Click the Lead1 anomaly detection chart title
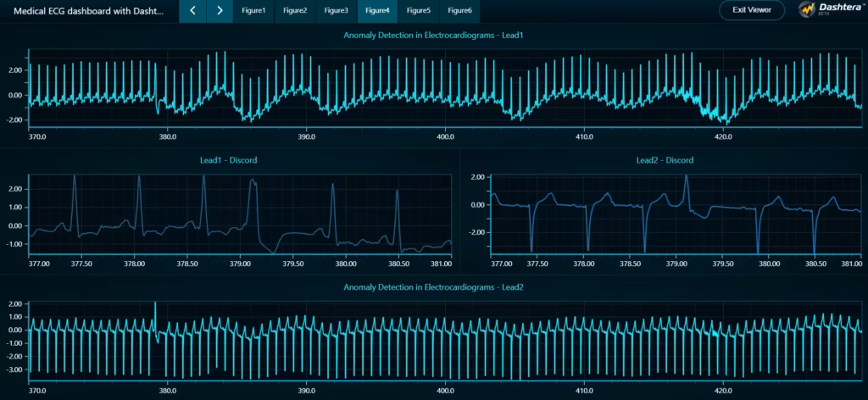868x400 pixels. coord(433,35)
